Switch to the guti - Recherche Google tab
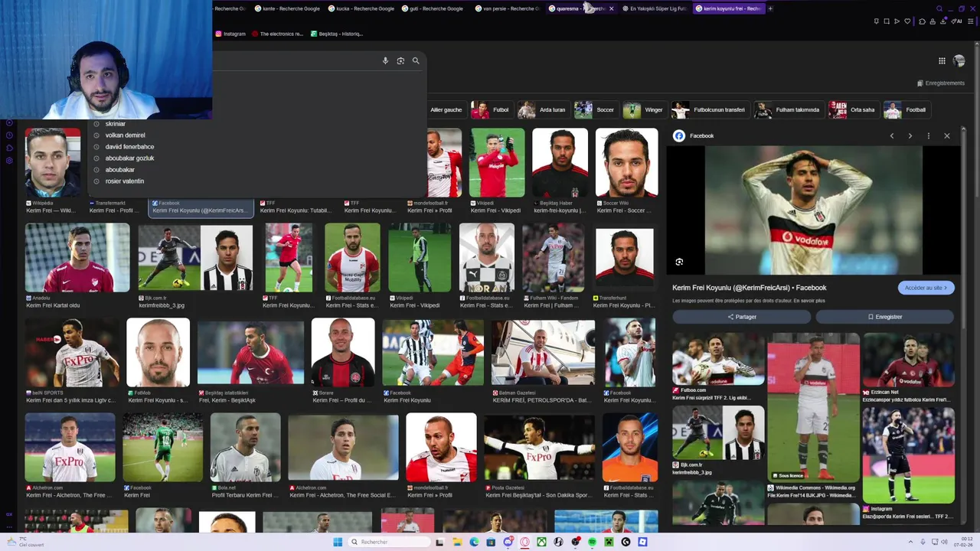Viewport: 980px width, 551px height. coord(433,8)
